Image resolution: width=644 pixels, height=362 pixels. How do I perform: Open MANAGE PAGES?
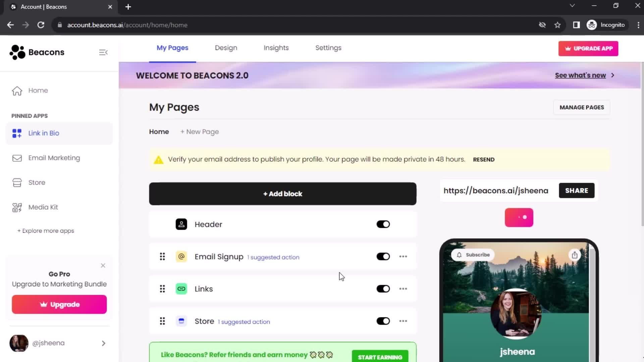581,107
